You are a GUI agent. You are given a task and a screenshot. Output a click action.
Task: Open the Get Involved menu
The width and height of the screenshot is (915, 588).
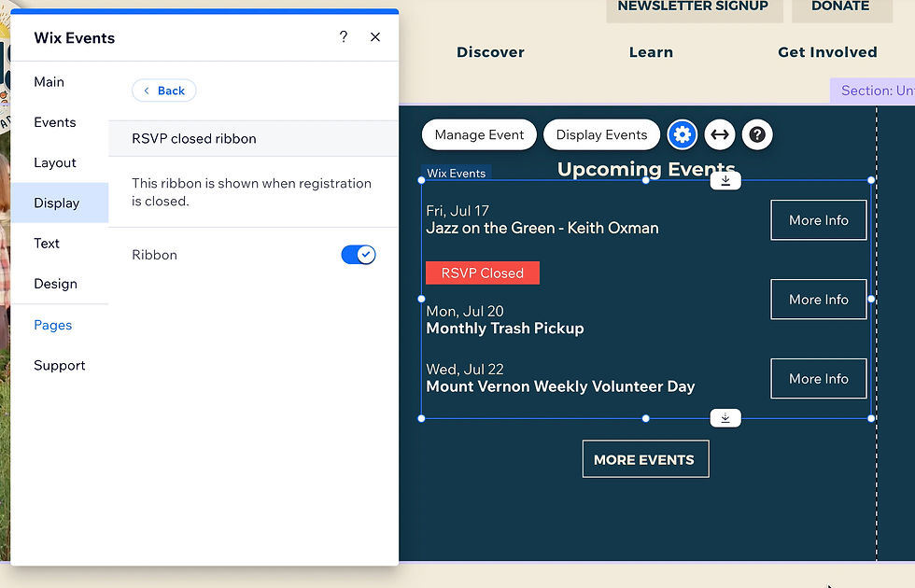(827, 52)
